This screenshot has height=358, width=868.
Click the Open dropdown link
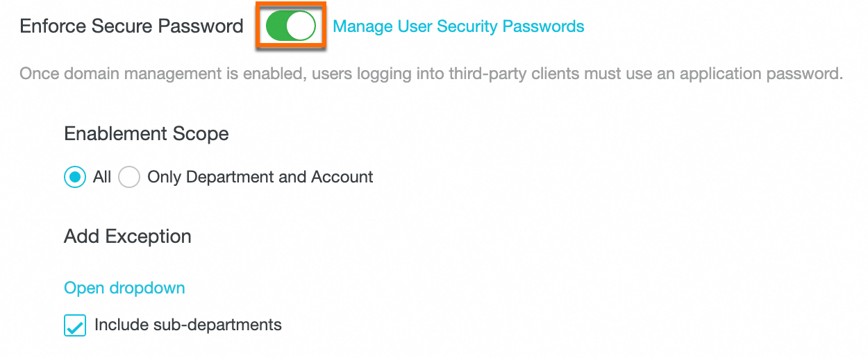pyautogui.click(x=124, y=288)
